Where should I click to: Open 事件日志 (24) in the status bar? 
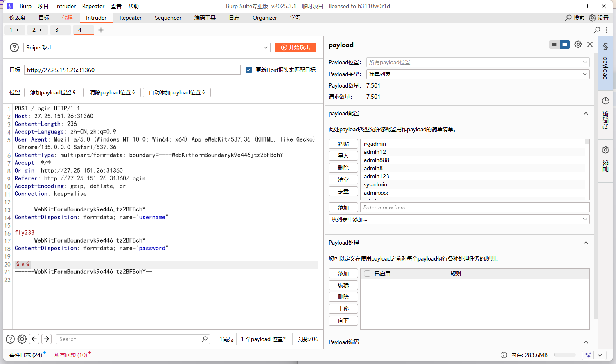coord(26,355)
